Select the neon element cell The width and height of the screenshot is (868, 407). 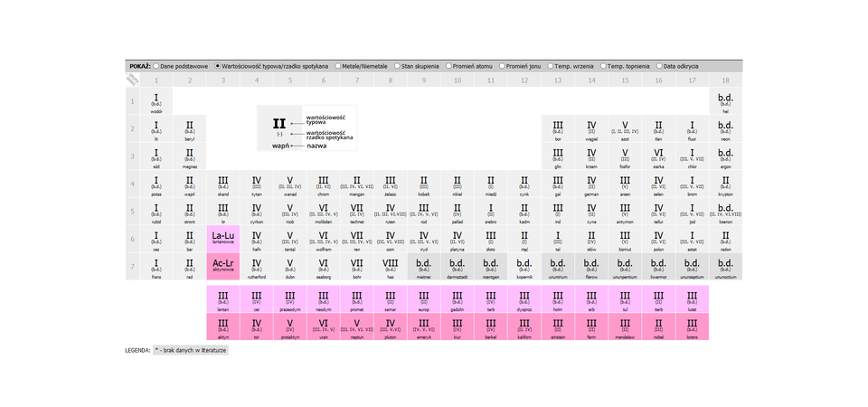(725, 128)
